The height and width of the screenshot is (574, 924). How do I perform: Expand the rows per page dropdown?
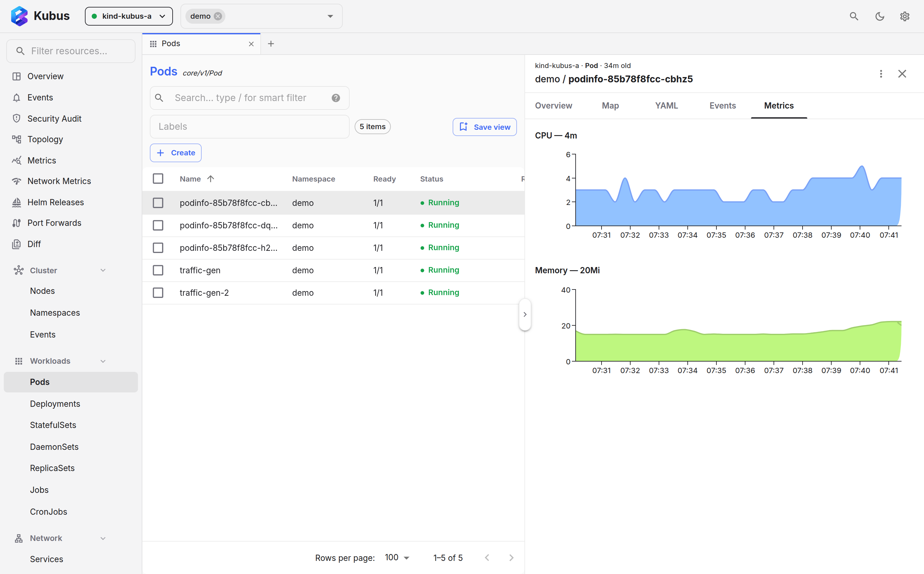pos(397,557)
